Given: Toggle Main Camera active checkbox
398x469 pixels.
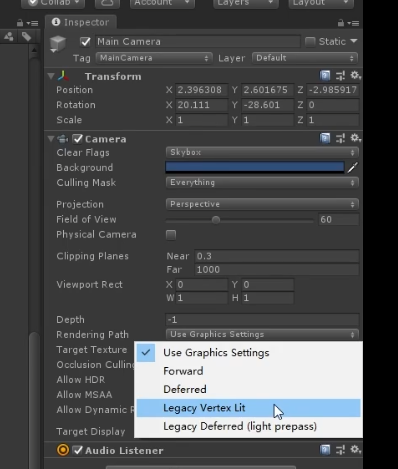Looking at the screenshot, I should [85, 42].
